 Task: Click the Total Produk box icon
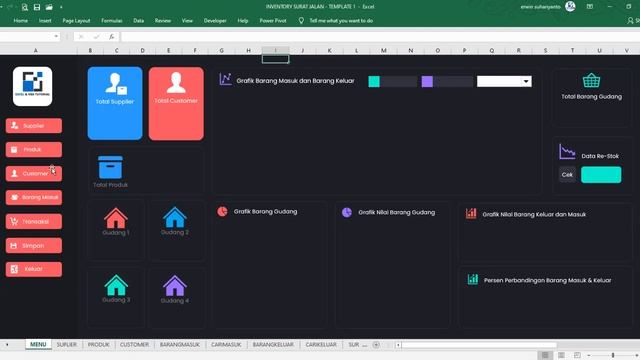pos(110,167)
